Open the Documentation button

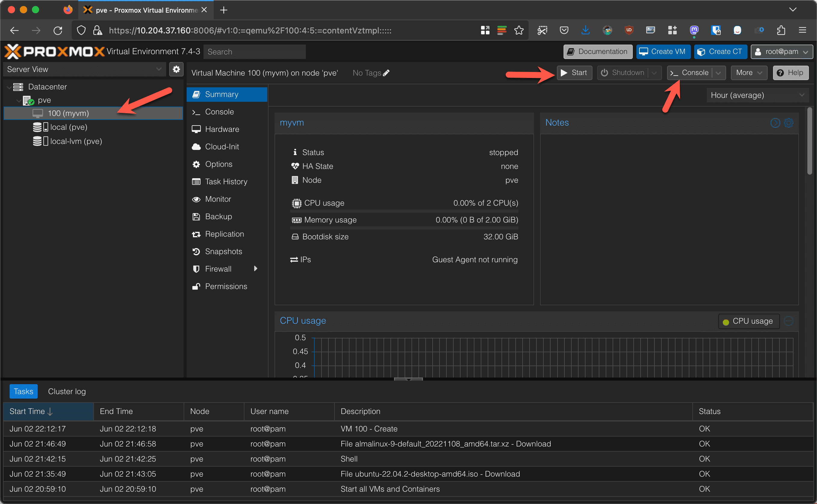598,52
